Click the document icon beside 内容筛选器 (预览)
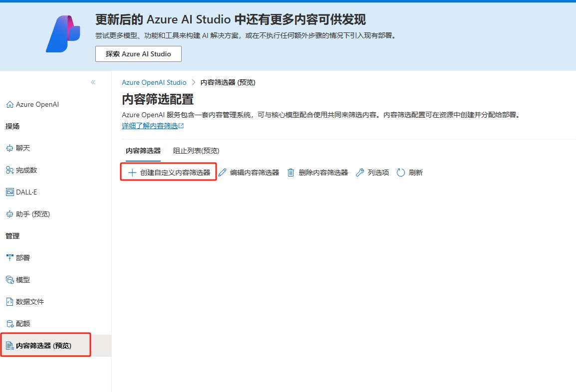 point(10,346)
